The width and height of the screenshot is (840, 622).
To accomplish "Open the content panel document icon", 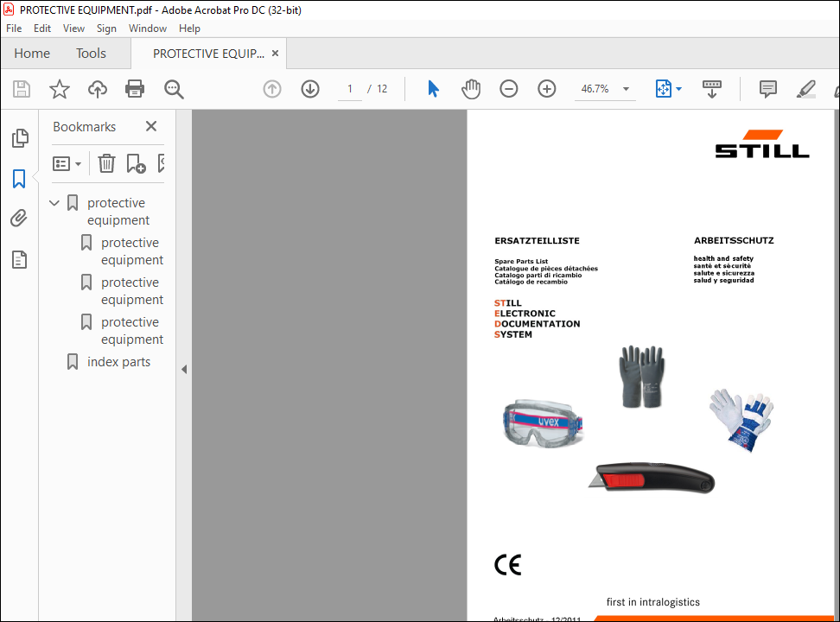I will click(19, 260).
